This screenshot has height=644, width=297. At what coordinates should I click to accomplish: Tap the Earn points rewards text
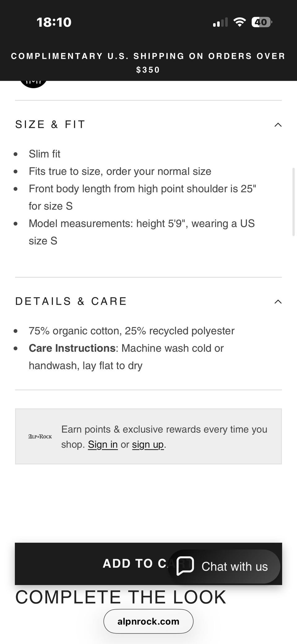pos(164,430)
